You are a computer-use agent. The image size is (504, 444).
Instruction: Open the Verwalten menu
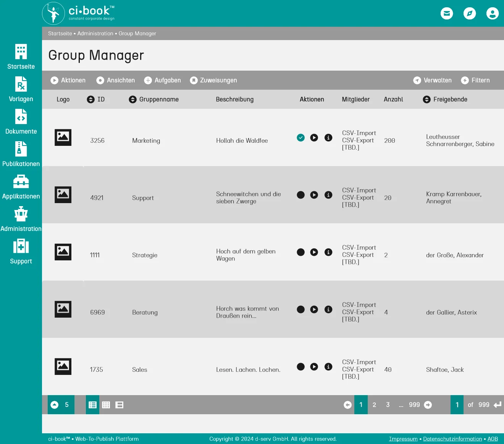433,80
